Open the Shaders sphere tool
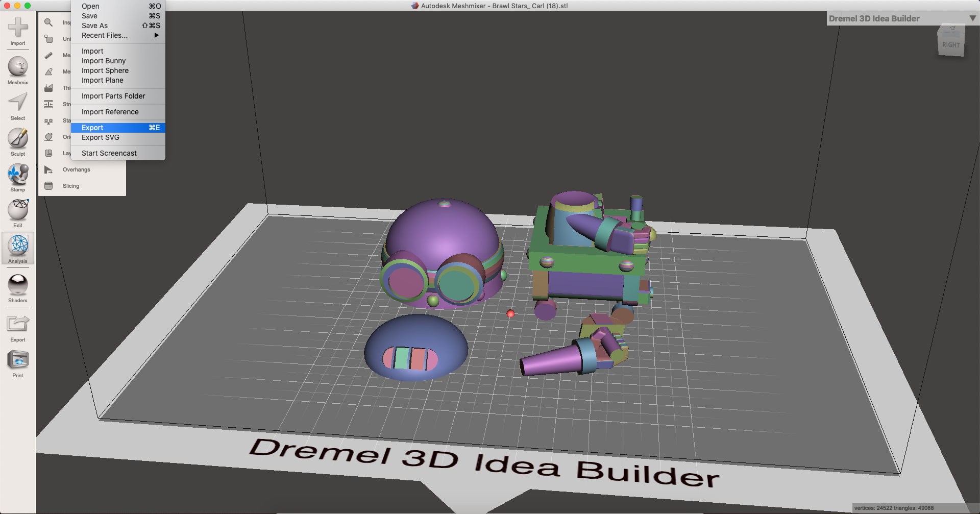Screen dimensions: 980x514 18,288
